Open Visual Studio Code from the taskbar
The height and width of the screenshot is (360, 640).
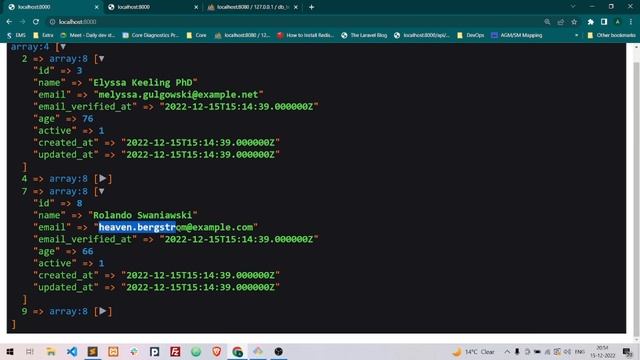click(71, 351)
